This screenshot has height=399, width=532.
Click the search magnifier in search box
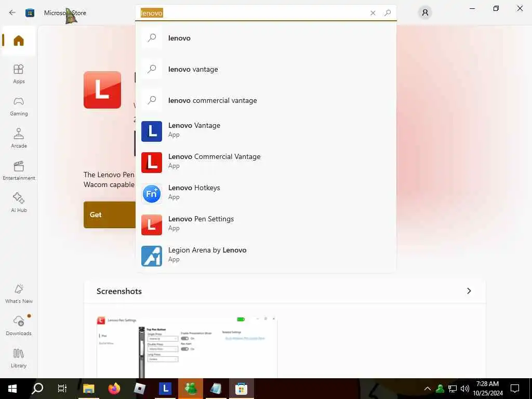(388, 13)
